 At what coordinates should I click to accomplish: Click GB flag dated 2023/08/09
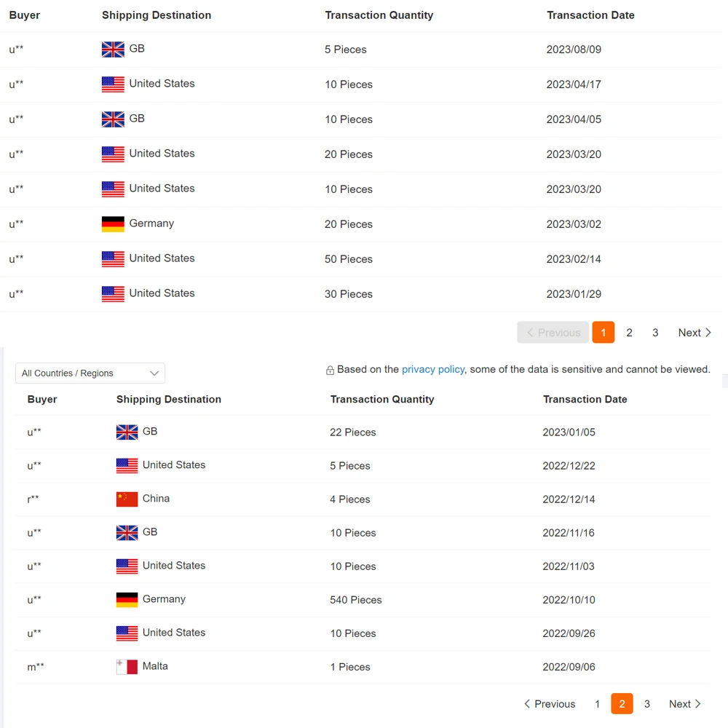(x=113, y=50)
